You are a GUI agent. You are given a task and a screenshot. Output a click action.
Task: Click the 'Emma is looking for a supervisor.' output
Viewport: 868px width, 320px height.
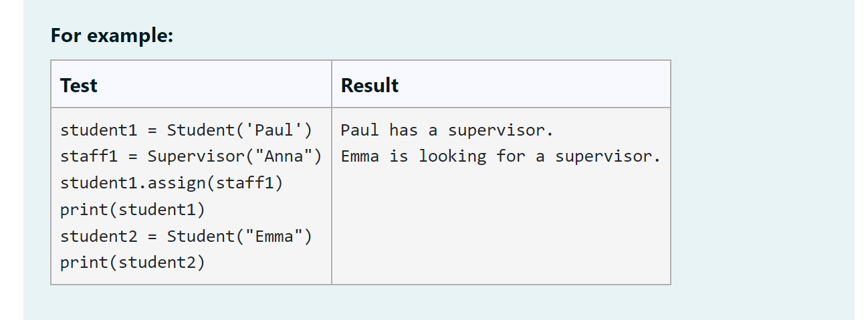point(500,156)
